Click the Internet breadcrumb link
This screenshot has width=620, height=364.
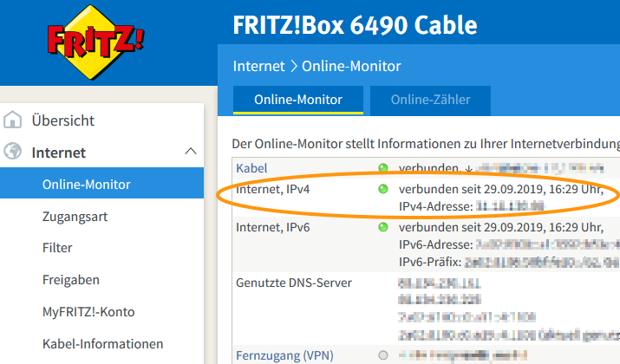click(x=258, y=66)
